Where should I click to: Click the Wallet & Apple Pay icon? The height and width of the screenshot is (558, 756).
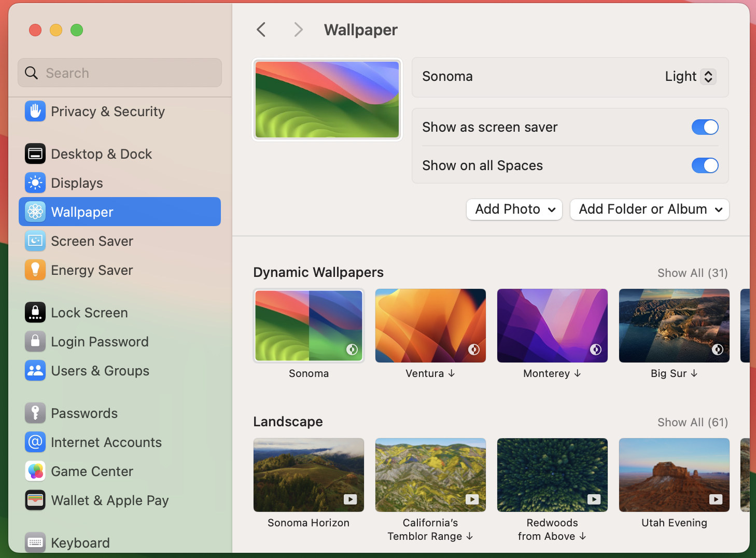tap(35, 500)
